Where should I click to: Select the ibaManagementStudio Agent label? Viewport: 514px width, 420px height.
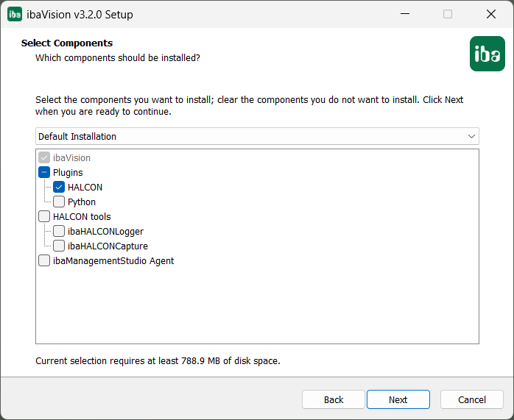point(113,261)
